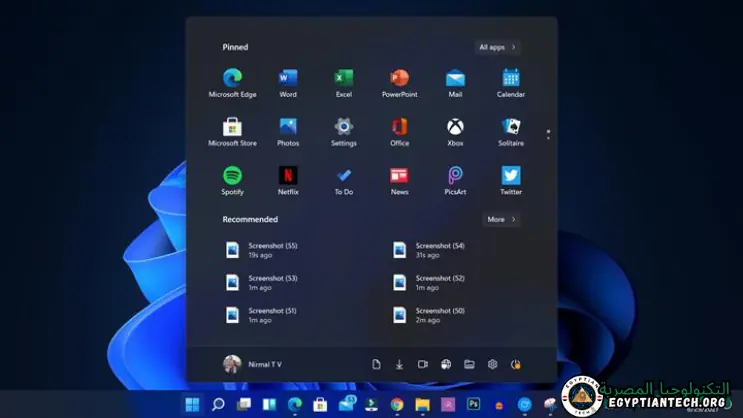Expand the All apps list
Image resolution: width=743 pixels, height=418 pixels.
(497, 47)
